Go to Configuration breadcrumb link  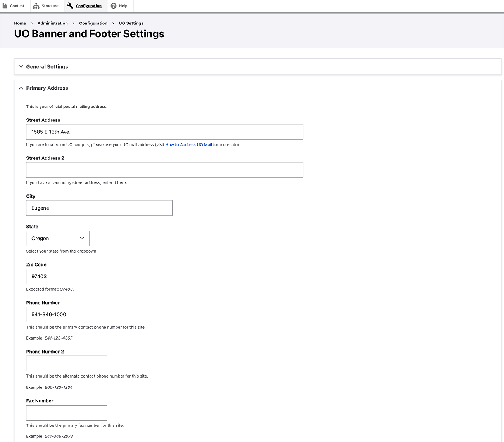(x=93, y=23)
